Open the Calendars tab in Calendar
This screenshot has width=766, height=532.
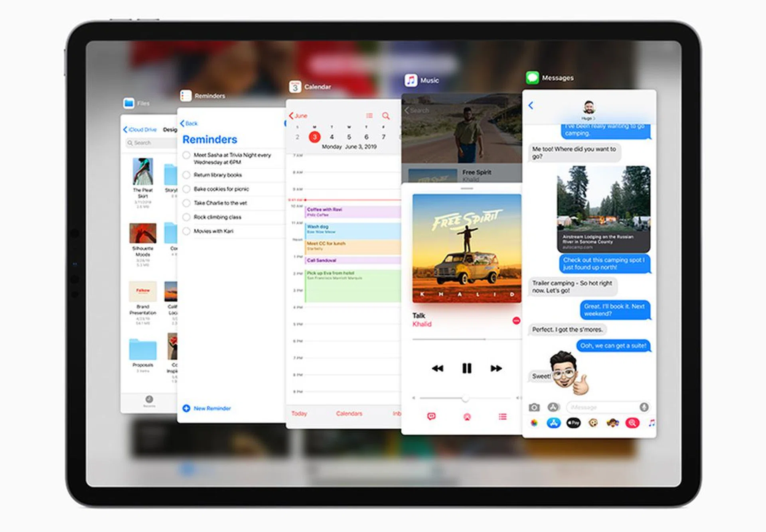(x=349, y=414)
